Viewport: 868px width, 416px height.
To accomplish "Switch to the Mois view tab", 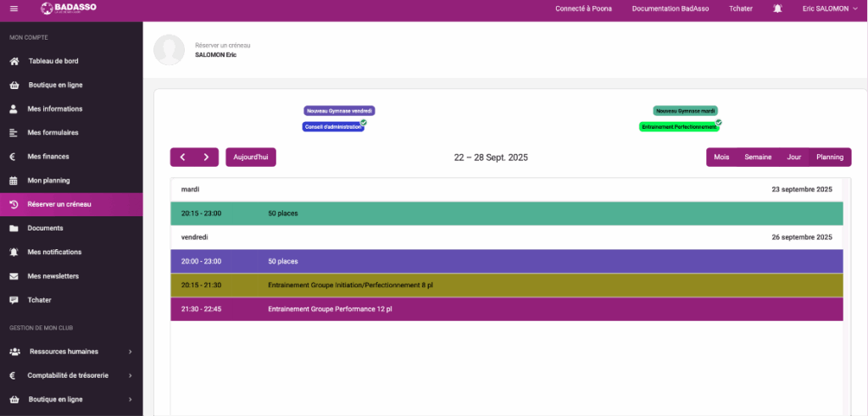I will (x=721, y=158).
